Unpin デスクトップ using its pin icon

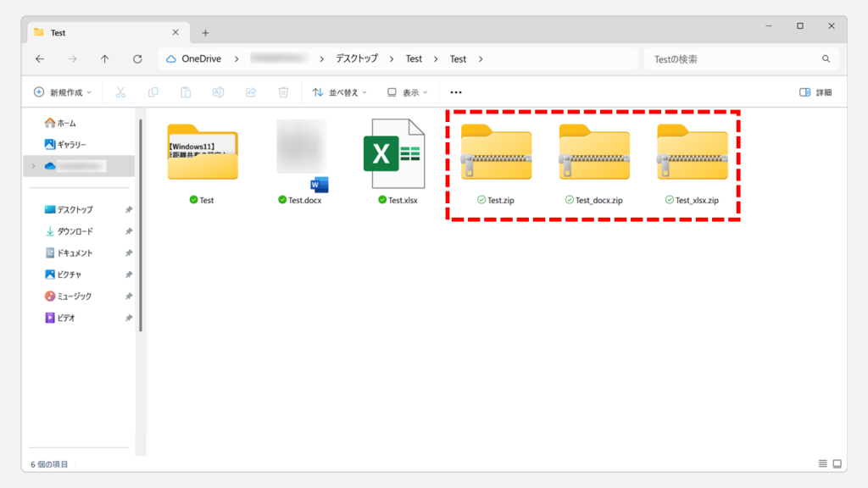pyautogui.click(x=129, y=210)
